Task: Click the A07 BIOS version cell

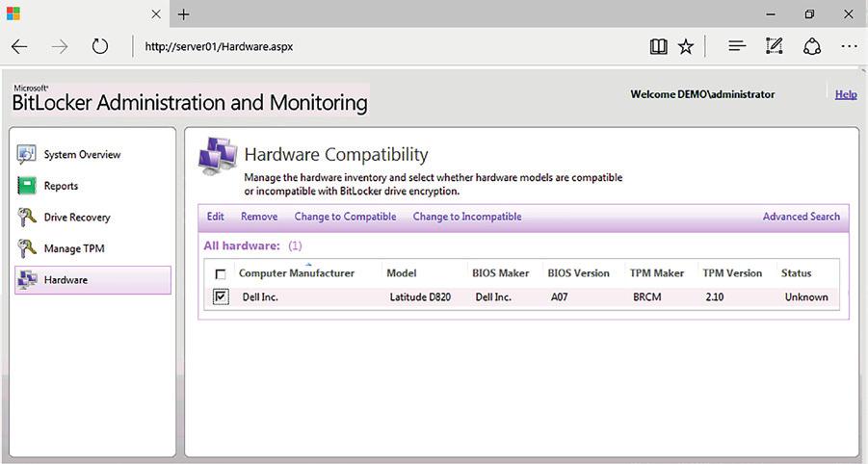Action: 559,297
